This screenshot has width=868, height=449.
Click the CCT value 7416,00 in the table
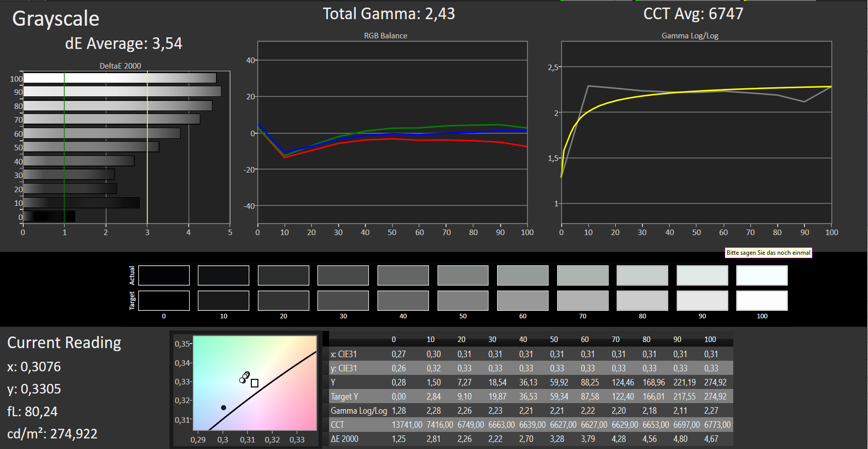point(440,425)
